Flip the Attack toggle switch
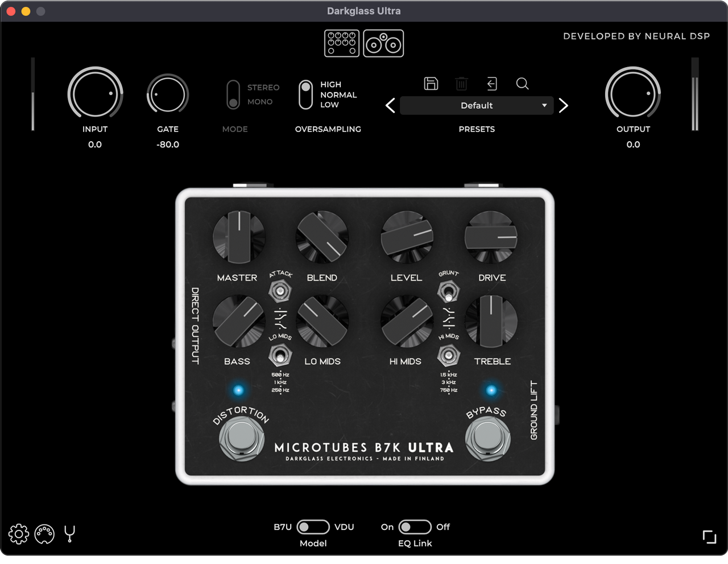728x564 pixels. coord(279,291)
